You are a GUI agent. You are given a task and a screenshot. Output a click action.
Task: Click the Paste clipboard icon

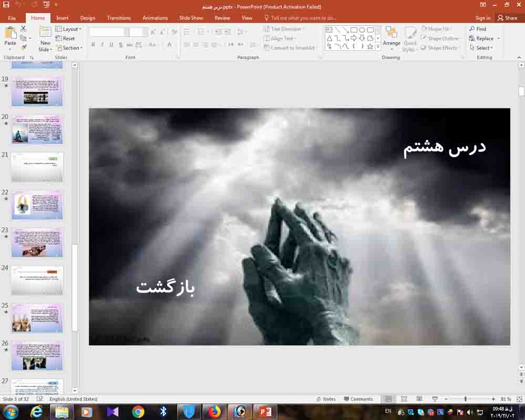(10, 34)
